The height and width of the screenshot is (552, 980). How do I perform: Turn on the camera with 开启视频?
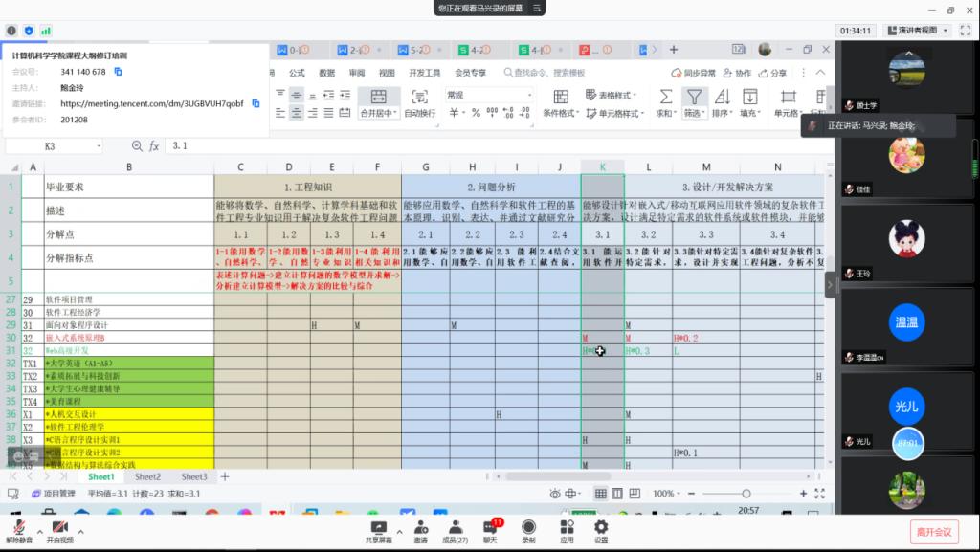60,531
